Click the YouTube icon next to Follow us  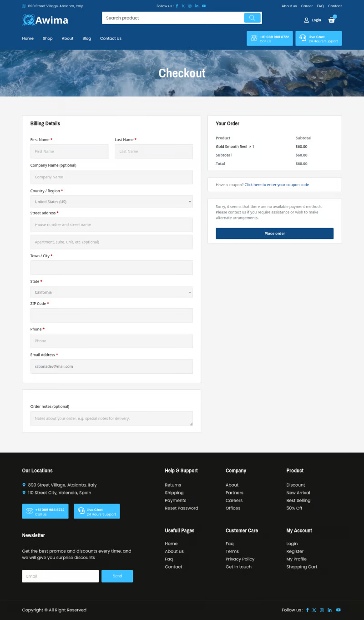click(x=204, y=6)
